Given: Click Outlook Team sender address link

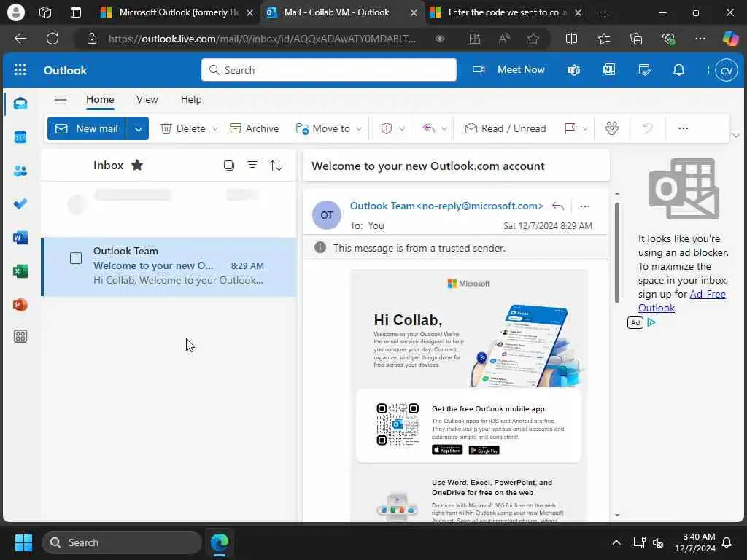Looking at the screenshot, I should click(446, 206).
